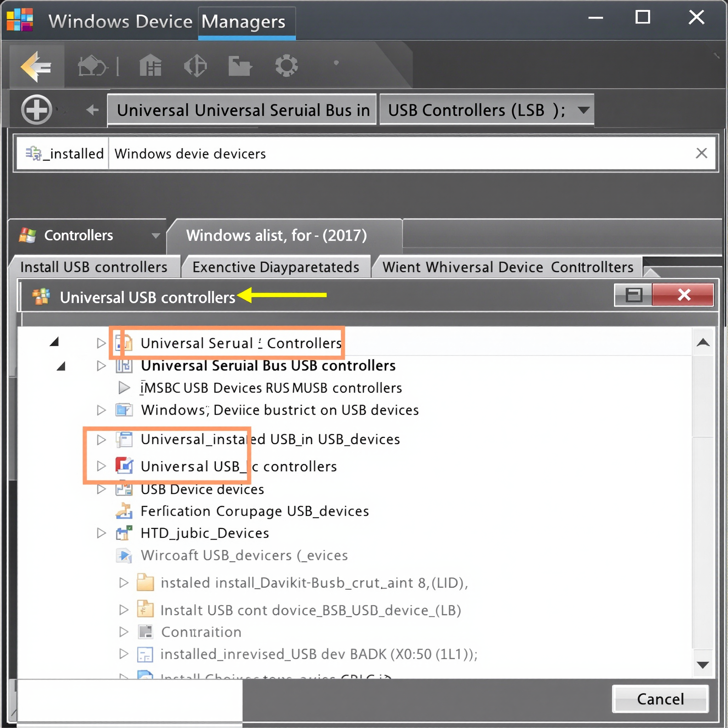Expand the iMSBC USB Devices node
Image resolution: width=728 pixels, height=728 pixels.
coord(124,387)
